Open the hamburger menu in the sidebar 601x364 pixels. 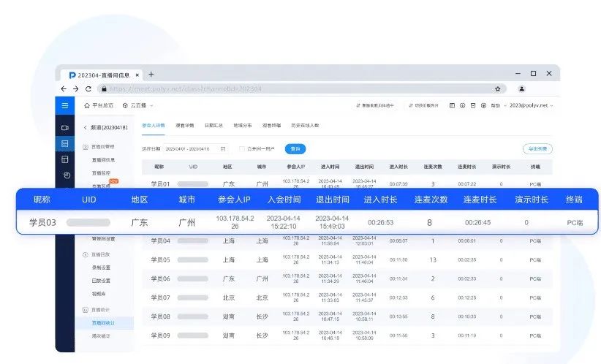pos(65,105)
